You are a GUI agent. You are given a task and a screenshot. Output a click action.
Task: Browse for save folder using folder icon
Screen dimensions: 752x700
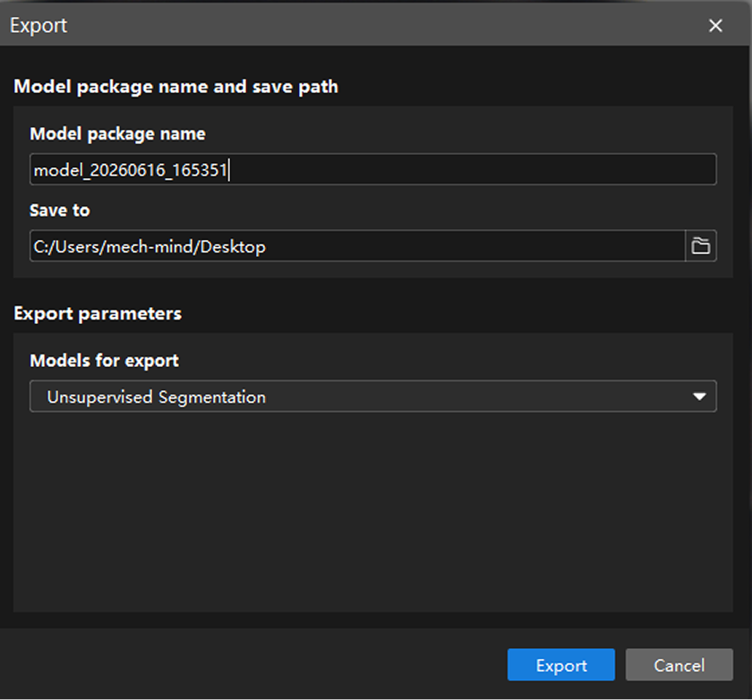pyautogui.click(x=701, y=246)
